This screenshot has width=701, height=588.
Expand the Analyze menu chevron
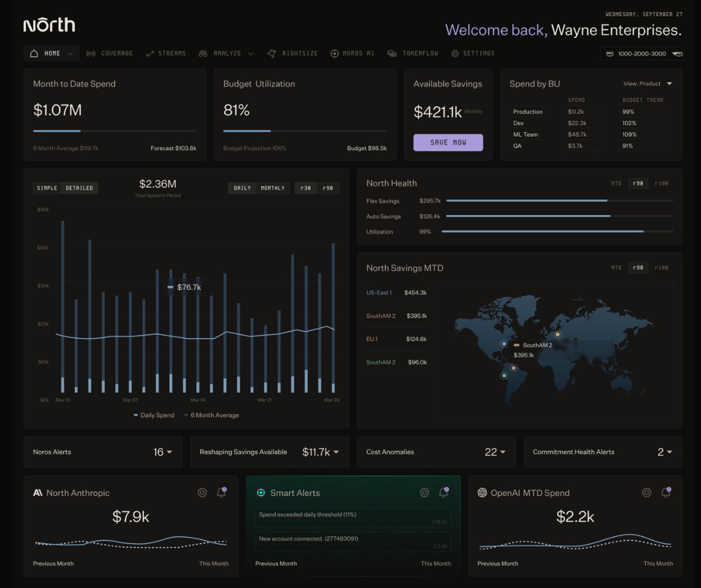click(x=251, y=53)
